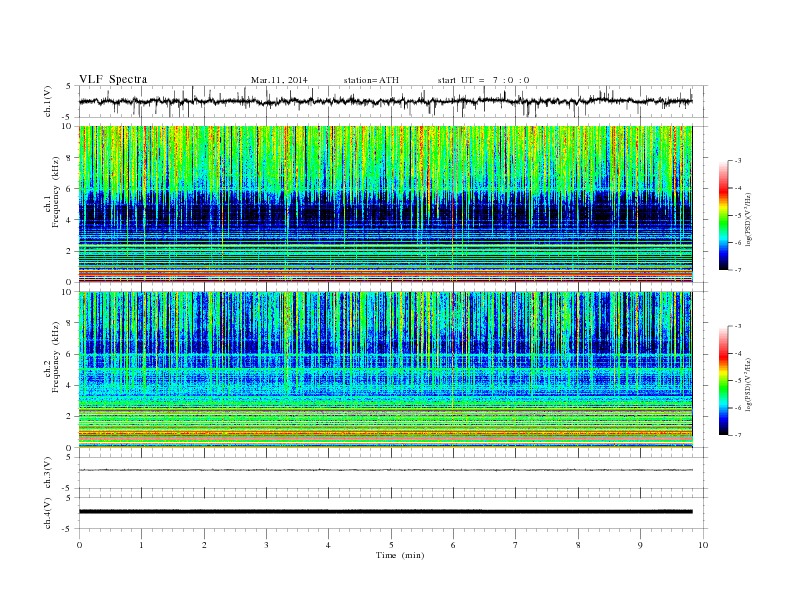Select the "ch.4(V)" axis label

pyautogui.click(x=48, y=513)
